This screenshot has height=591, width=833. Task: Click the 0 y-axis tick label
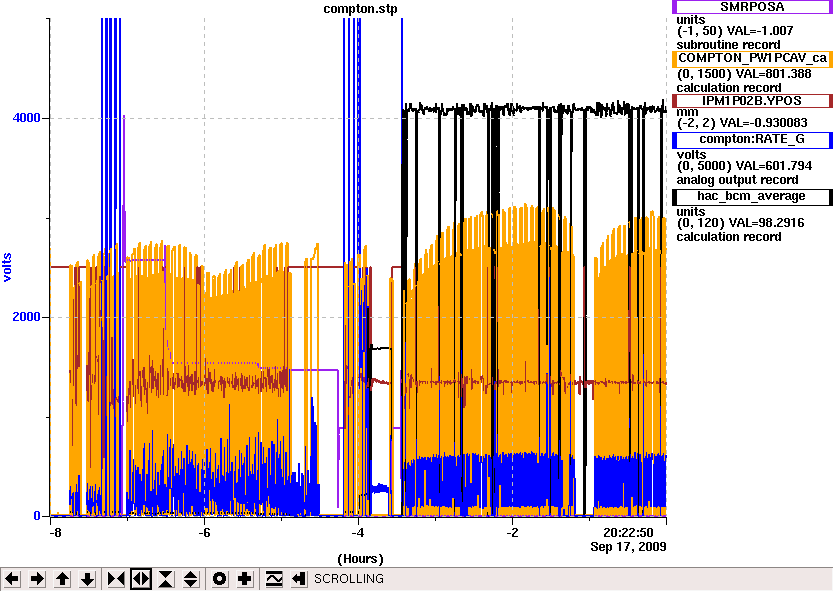pos(37,516)
